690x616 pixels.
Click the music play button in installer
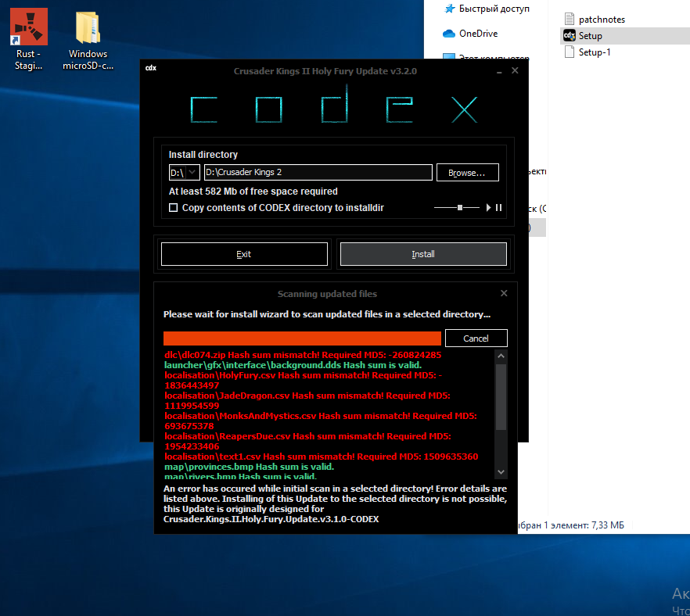click(488, 207)
